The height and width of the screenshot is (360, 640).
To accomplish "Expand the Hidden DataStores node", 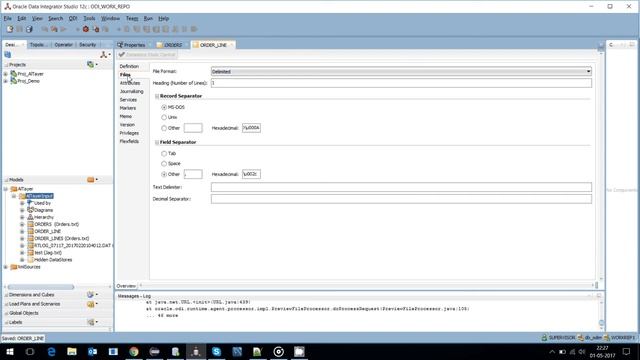I will coord(22,260).
